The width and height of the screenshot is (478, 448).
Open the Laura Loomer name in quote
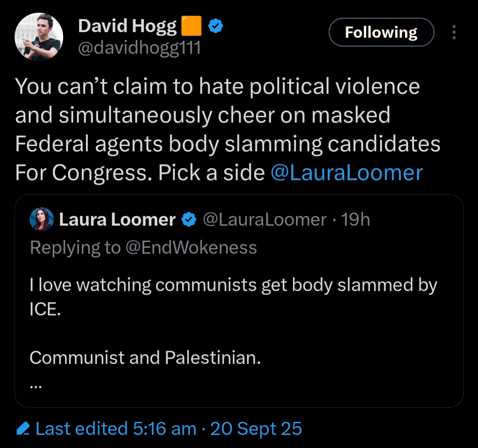[x=117, y=220]
